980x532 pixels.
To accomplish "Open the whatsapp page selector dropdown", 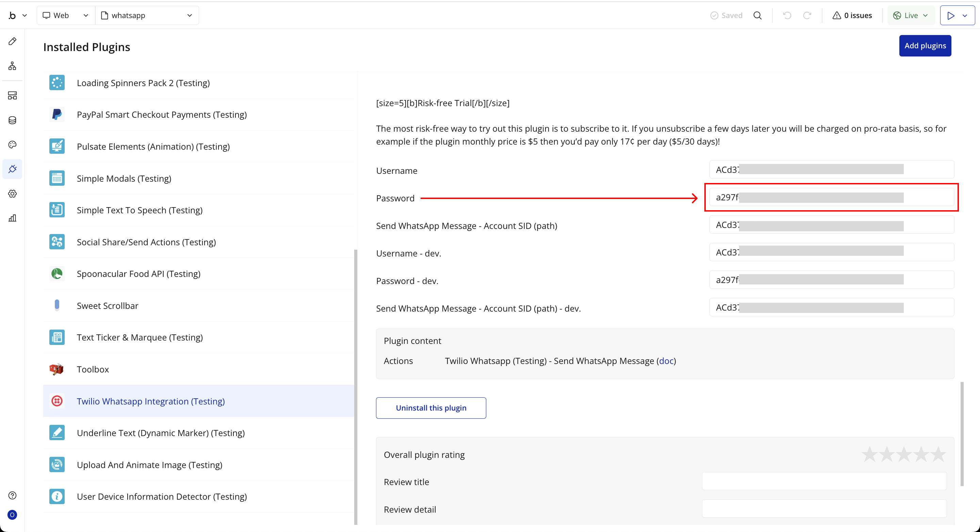I will point(147,15).
